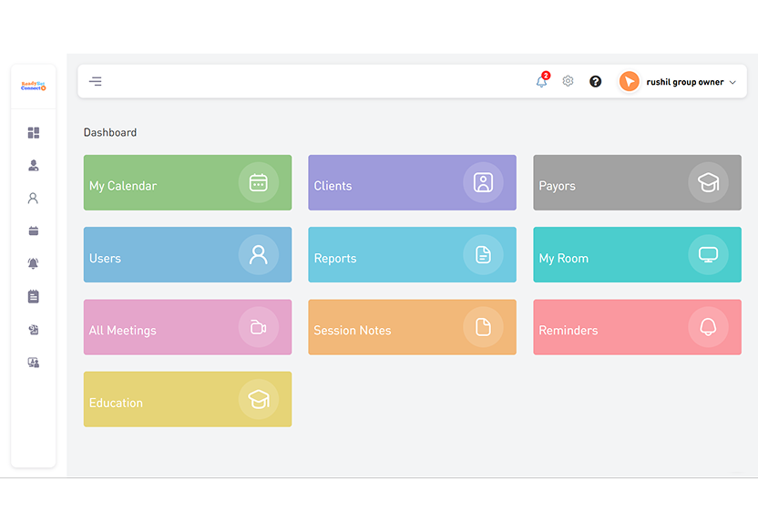The height and width of the screenshot is (532, 758).
Task: Click the Session Notes label
Action: click(353, 331)
